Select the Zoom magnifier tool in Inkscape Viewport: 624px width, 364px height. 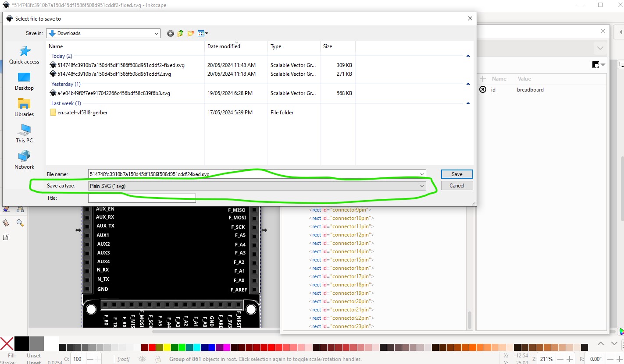click(x=20, y=223)
